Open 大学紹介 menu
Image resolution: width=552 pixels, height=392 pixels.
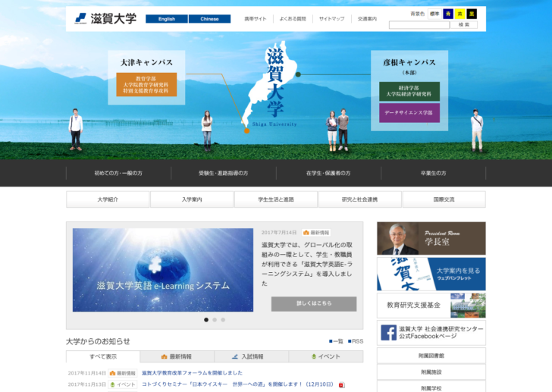click(108, 199)
